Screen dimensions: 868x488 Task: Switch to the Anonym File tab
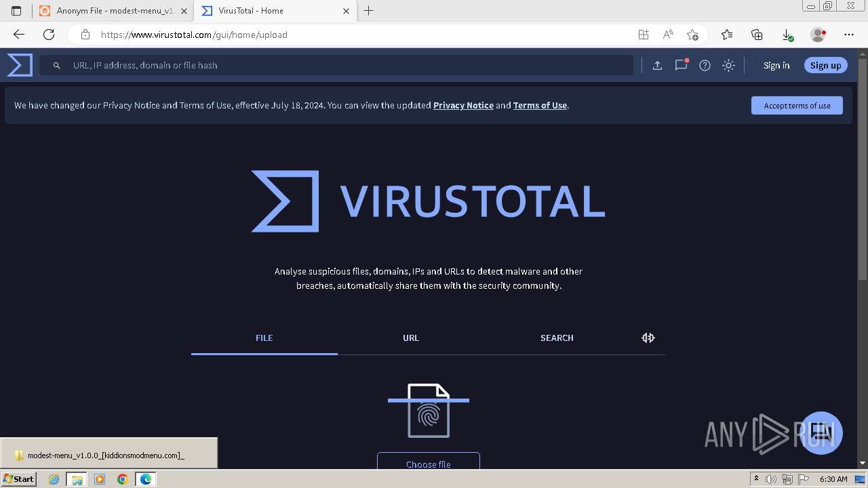pos(113,11)
